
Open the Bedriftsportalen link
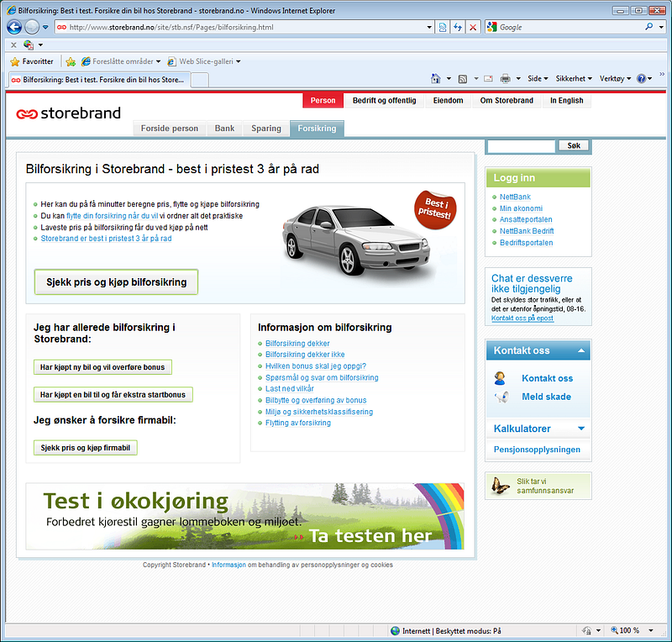coord(526,243)
